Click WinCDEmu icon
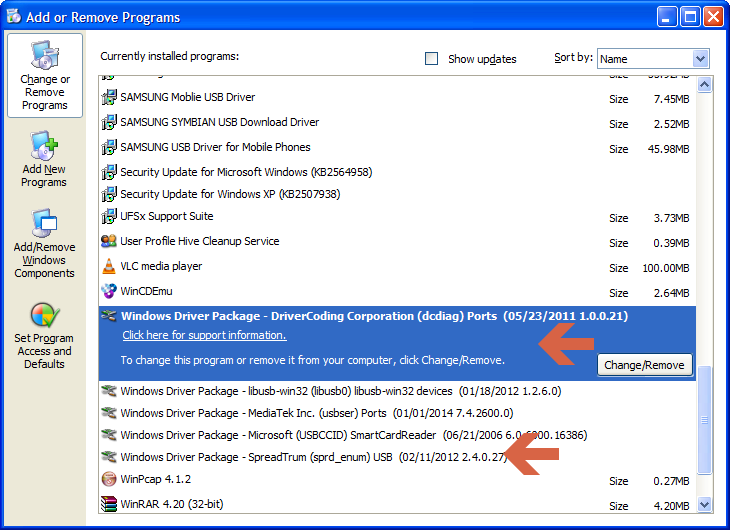This screenshot has width=730, height=530. point(109,291)
